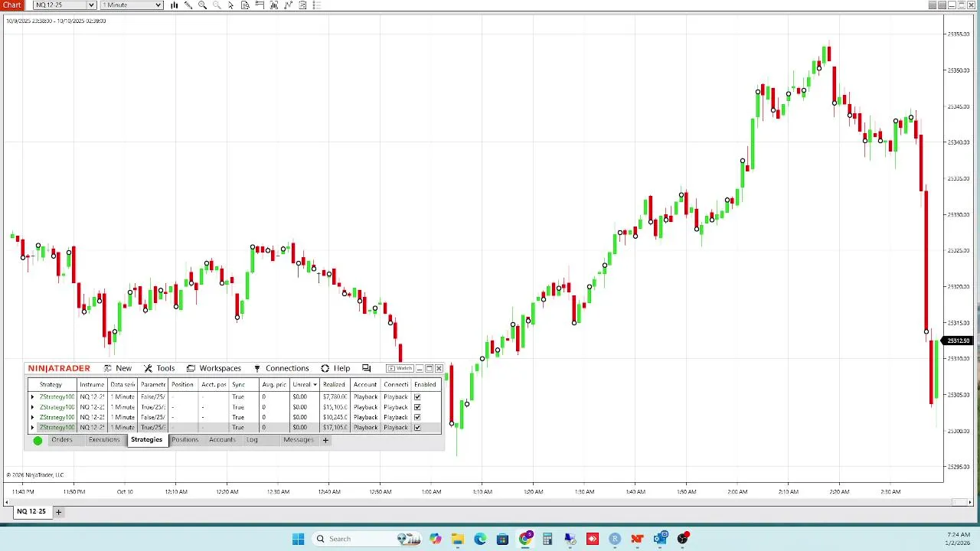Click the $17,105 realized value cell

pyautogui.click(x=335, y=427)
